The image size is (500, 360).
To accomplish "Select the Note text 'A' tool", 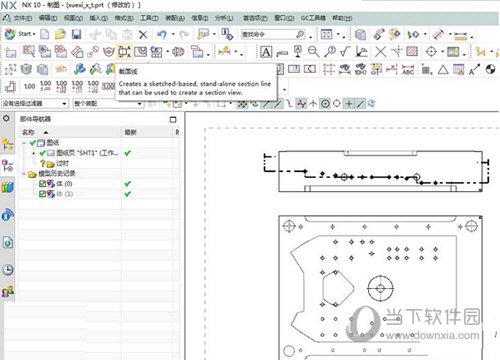I will pyautogui.click(x=266, y=52).
